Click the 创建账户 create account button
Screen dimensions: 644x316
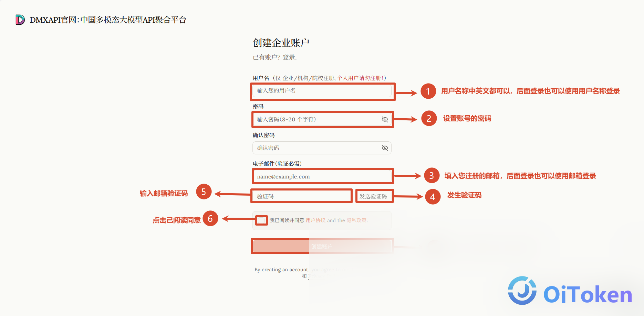coord(322,246)
